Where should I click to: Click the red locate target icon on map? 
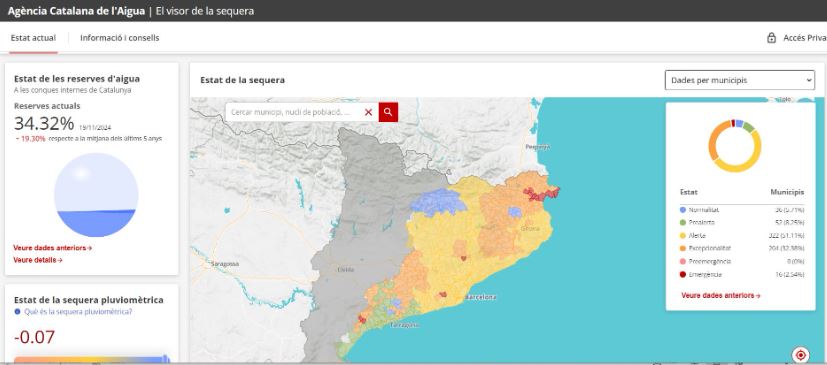[801, 354]
